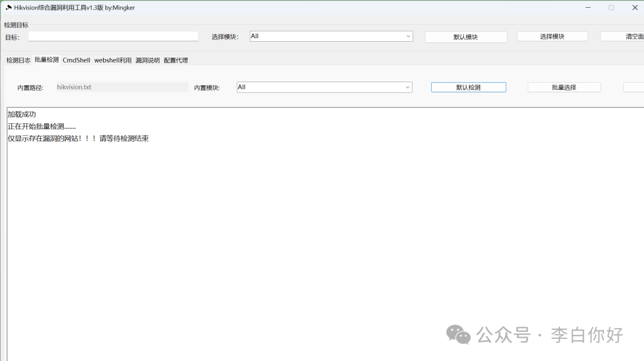The image size is (644, 361).
Task: Select the 批量检测 tab
Action: click(47, 60)
